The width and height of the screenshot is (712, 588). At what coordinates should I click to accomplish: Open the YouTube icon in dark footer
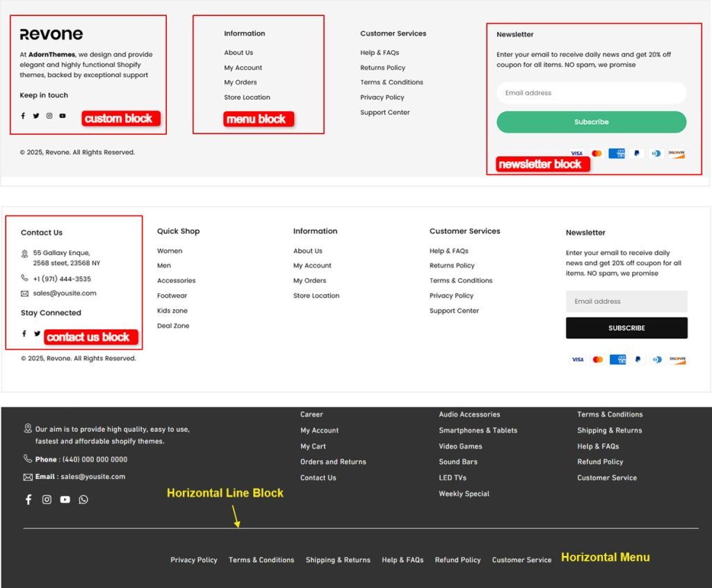[65, 500]
